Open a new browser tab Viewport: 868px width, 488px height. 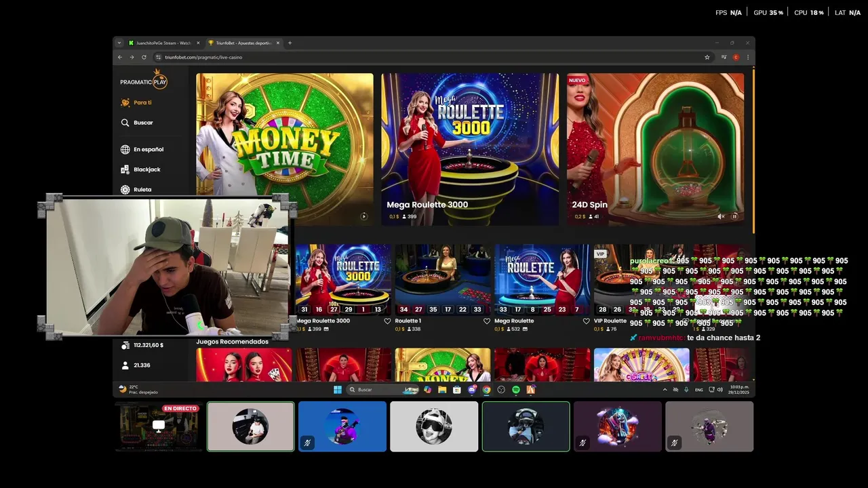pyautogui.click(x=290, y=43)
